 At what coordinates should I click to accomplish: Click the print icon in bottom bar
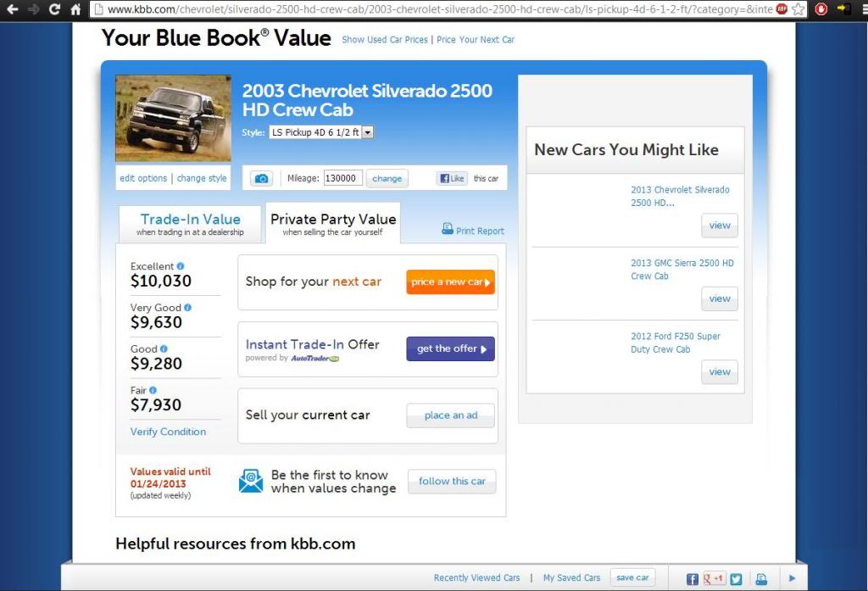click(x=762, y=579)
